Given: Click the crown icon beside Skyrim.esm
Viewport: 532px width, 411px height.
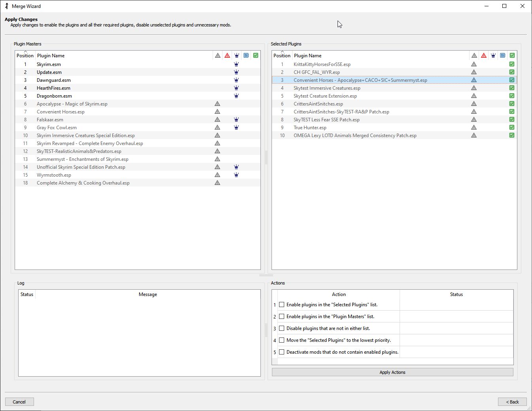Looking at the screenshot, I should coord(236,64).
